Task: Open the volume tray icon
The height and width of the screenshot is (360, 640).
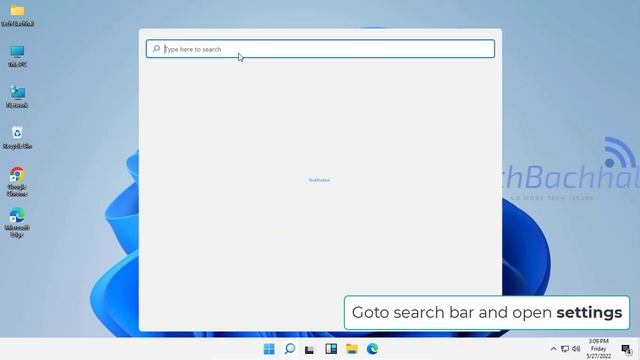Action: [576, 349]
